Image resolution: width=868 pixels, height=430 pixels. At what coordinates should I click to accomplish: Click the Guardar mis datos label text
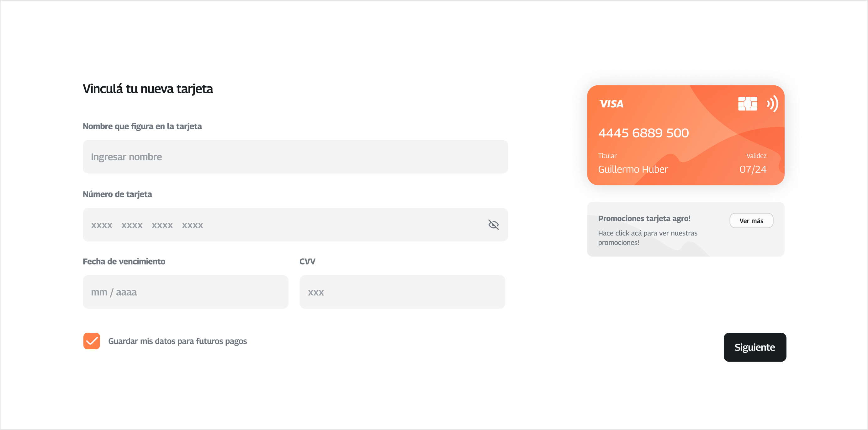coord(177,341)
